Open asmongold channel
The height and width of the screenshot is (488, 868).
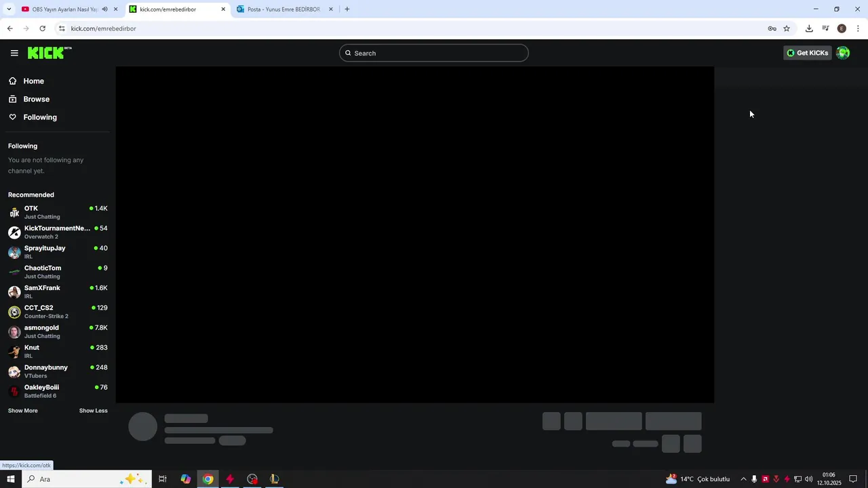(58, 331)
